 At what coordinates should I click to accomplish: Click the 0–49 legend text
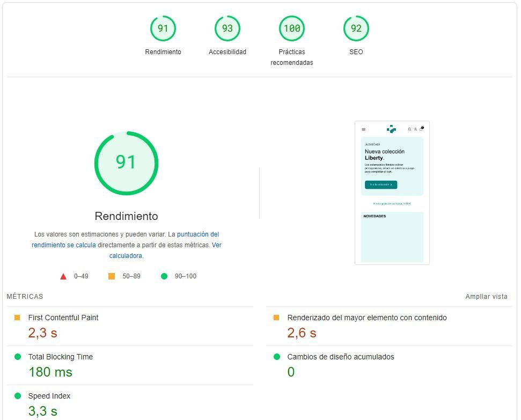coord(81,276)
